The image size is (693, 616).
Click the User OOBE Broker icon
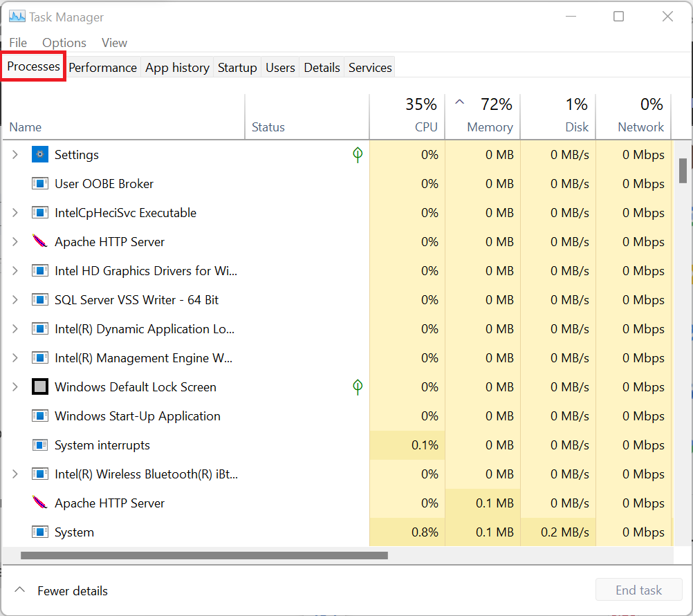click(40, 184)
